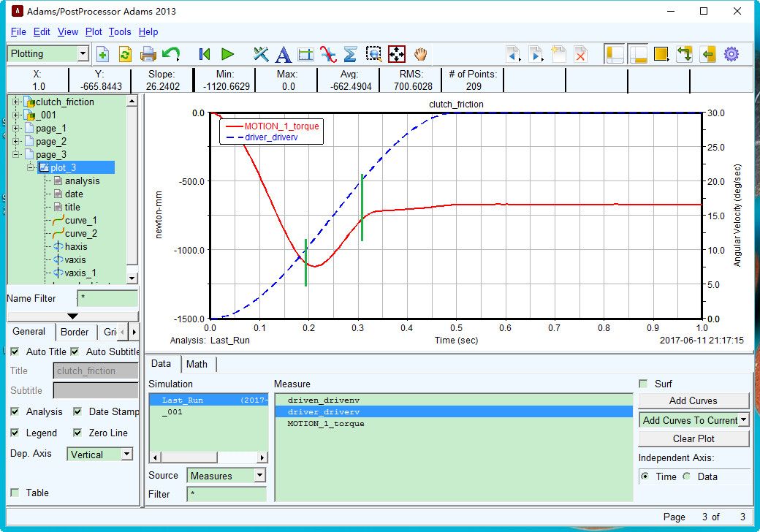Click the green play animation button
The image size is (760, 532).
[227, 54]
